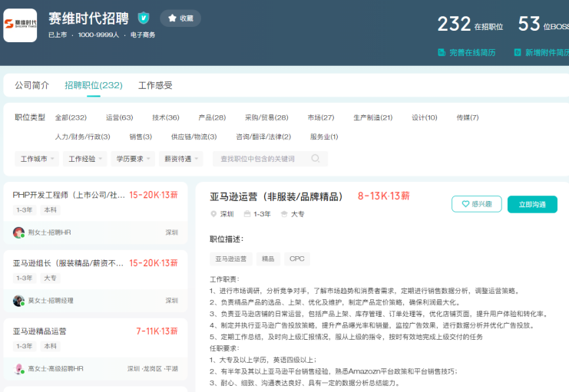This screenshot has width=569, height=392.
Task: Filter jobs by 运营(63)
Action: pos(119,117)
